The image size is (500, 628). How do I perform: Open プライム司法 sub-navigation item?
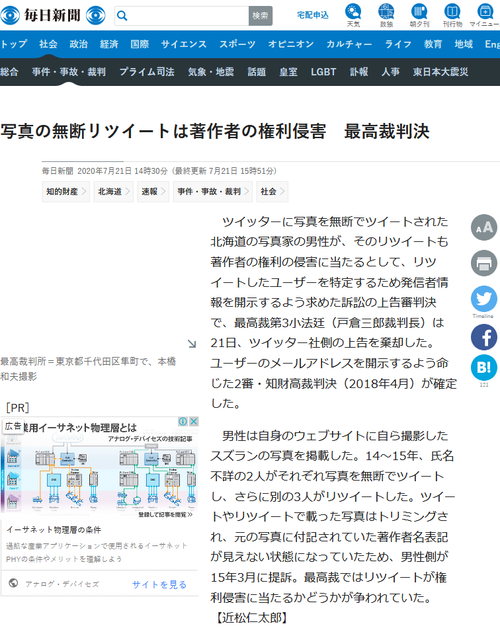[x=147, y=72]
